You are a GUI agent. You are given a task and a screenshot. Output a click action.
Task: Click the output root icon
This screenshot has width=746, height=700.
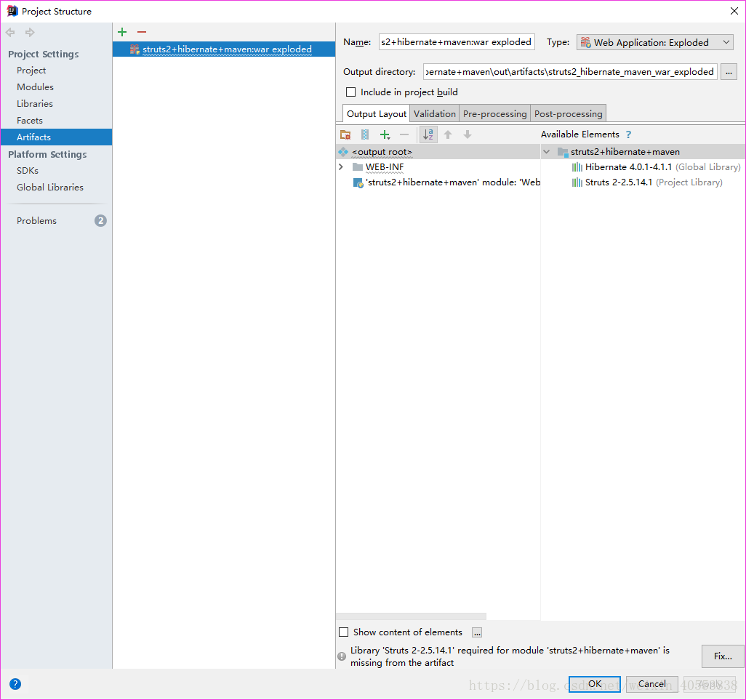(x=343, y=152)
